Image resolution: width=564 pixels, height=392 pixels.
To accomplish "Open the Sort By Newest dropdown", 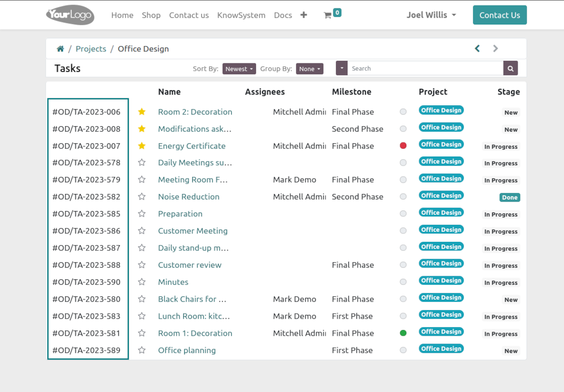I will click(x=239, y=69).
